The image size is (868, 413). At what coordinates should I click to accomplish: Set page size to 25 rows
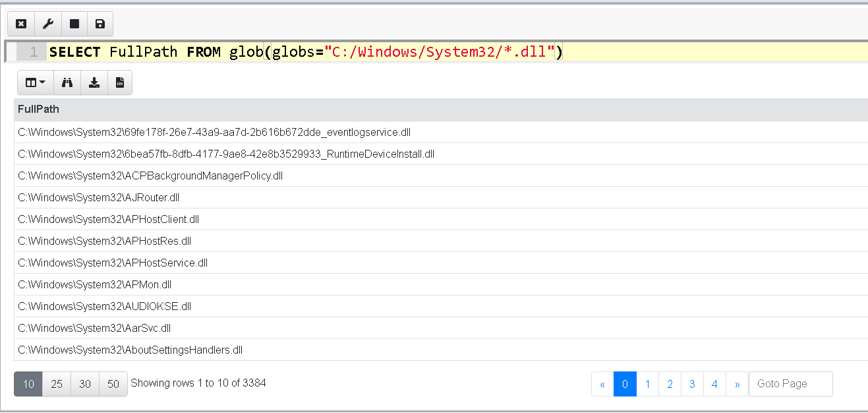click(57, 384)
